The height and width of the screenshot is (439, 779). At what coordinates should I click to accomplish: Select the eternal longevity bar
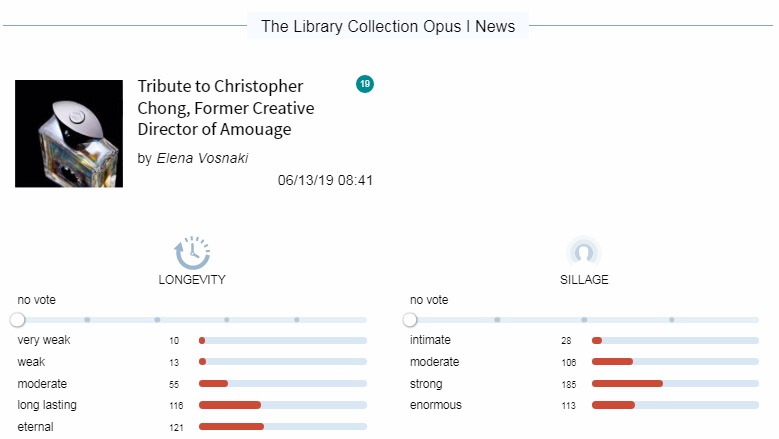coord(283,427)
